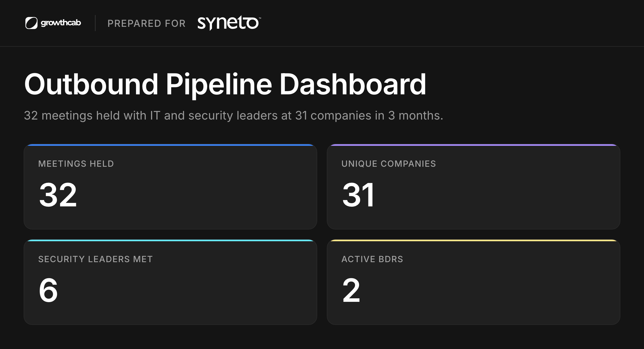Click the value 31 in Unique Companies

pos(358,195)
